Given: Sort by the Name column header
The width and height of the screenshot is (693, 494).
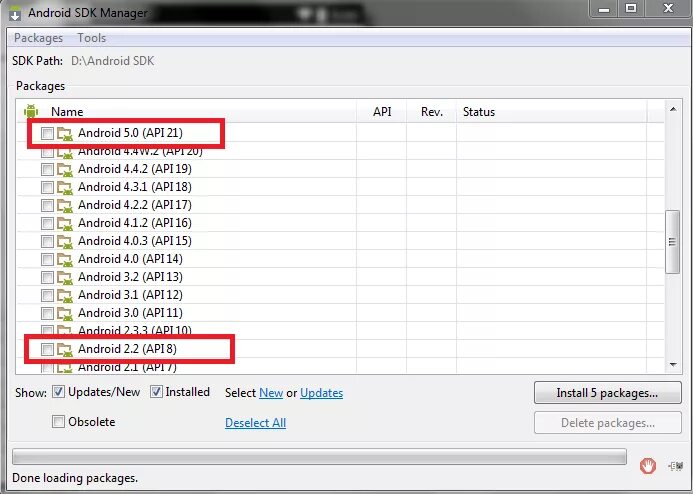Looking at the screenshot, I should click(67, 112).
